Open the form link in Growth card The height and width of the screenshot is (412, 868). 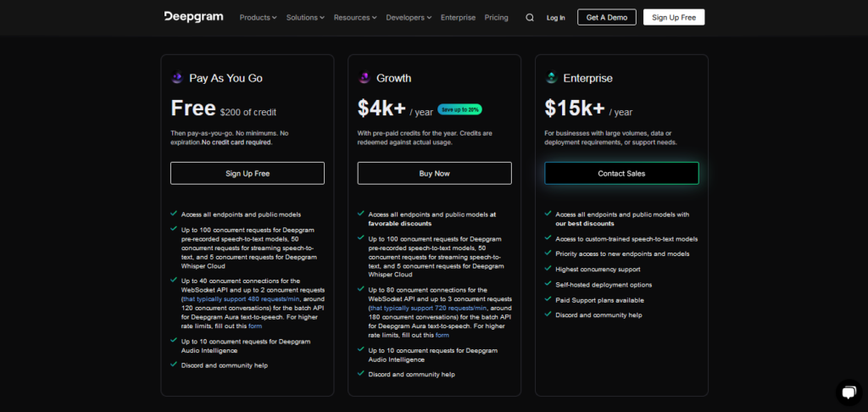pos(442,335)
